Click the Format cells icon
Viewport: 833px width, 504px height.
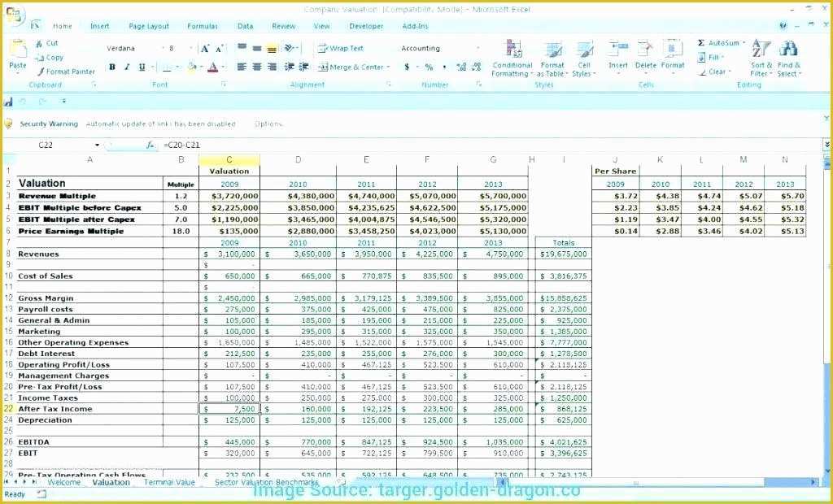pyautogui.click(x=673, y=49)
